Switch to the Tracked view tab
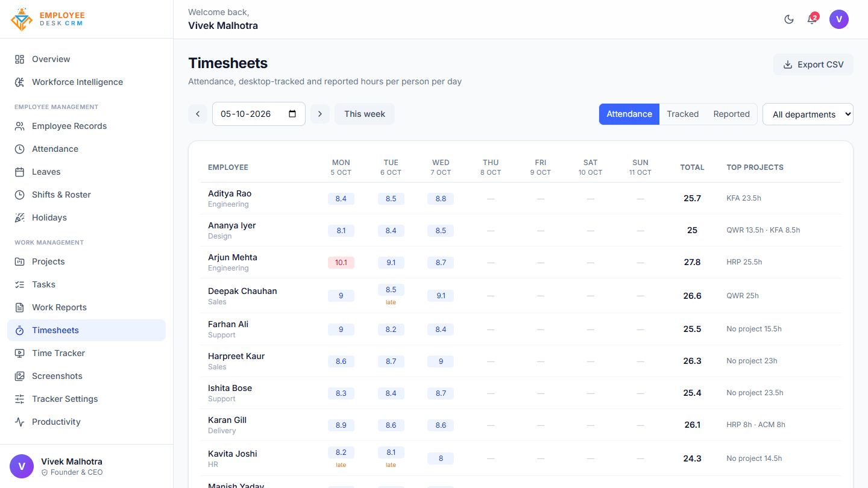Screen dimensions: 868x488 point(683,114)
